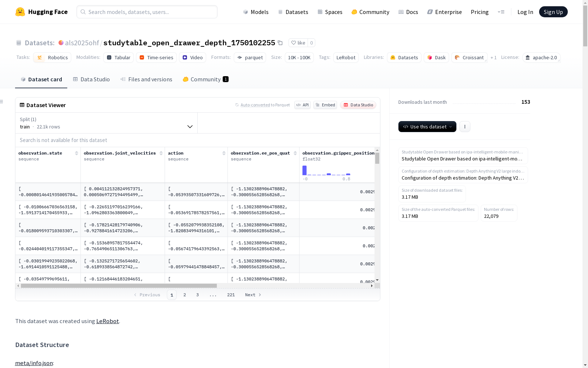Click the table horizontal scrollbar
This screenshot has width=588, height=368.
pos(119,286)
